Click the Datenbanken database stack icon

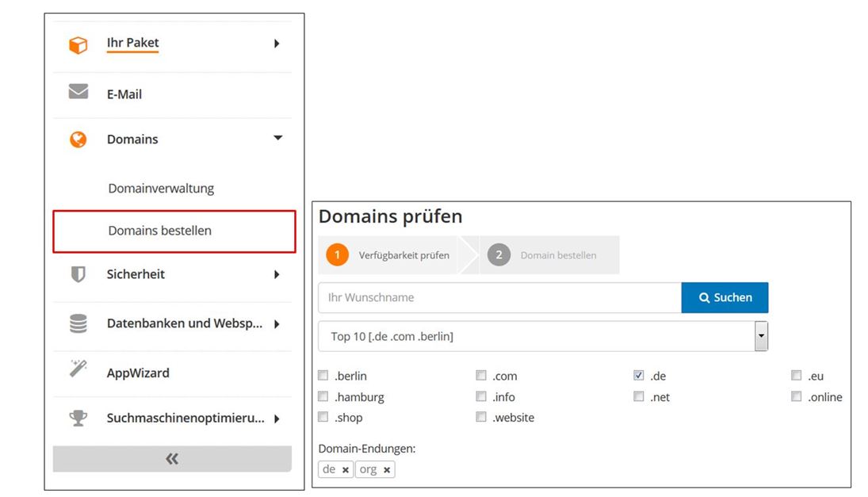[x=78, y=323]
